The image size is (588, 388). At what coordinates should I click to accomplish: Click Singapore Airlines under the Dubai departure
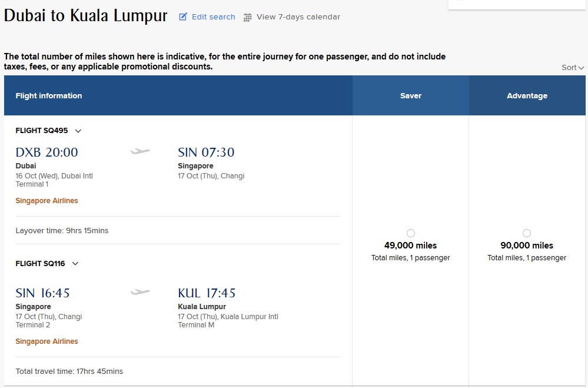point(46,201)
